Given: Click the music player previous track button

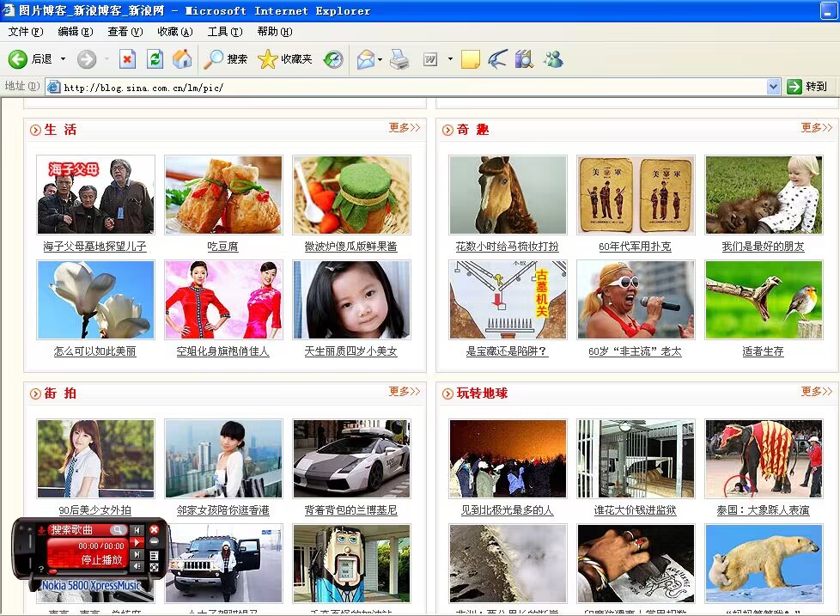Looking at the screenshot, I should (137, 530).
